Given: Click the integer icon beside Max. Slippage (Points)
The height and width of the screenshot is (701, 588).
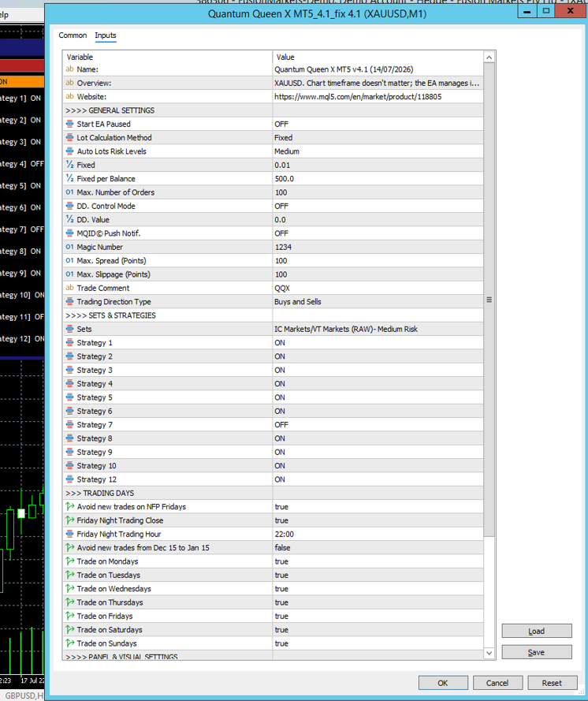Looking at the screenshot, I should coord(69,274).
